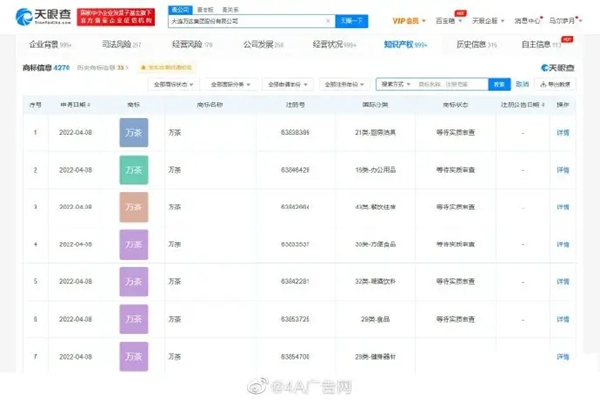
Task: Select the 16类-办公用品 cell in row 2
Action: point(375,170)
